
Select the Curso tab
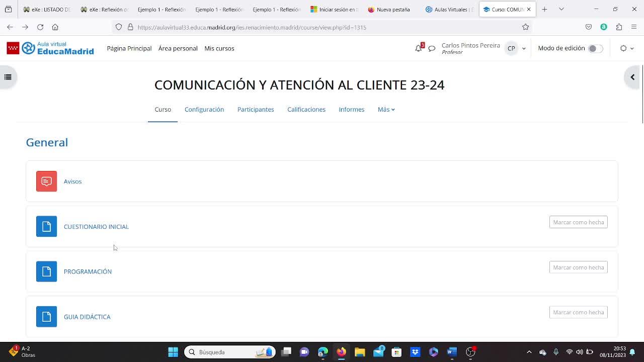pos(163,109)
